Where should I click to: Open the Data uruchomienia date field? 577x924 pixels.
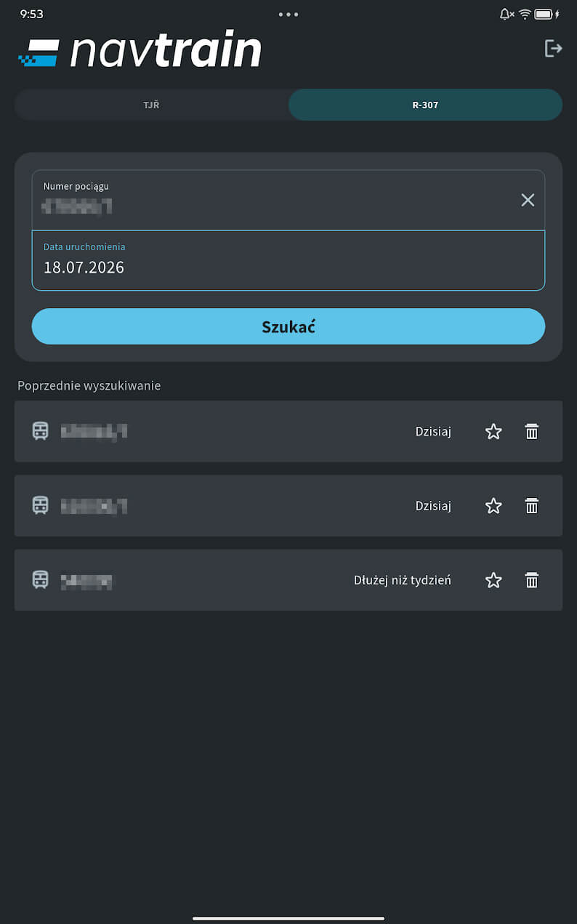[288, 260]
